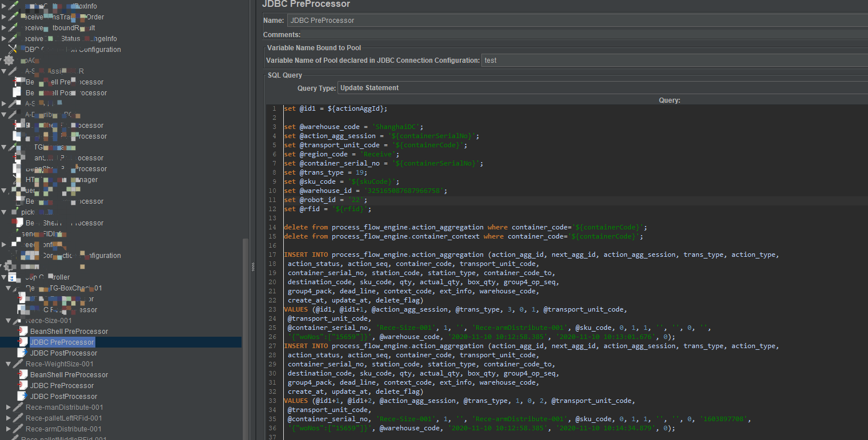Click JDBC PreProcessor icon under Rece-WeightSize-001
This screenshot has width=868, height=440.
tap(23, 386)
